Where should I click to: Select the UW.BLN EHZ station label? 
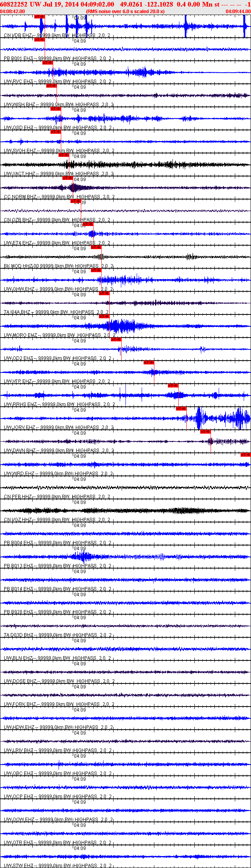(18, 658)
